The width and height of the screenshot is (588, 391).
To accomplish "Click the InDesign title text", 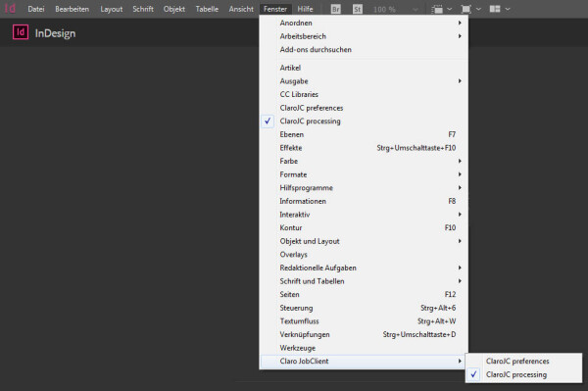I will (x=55, y=33).
